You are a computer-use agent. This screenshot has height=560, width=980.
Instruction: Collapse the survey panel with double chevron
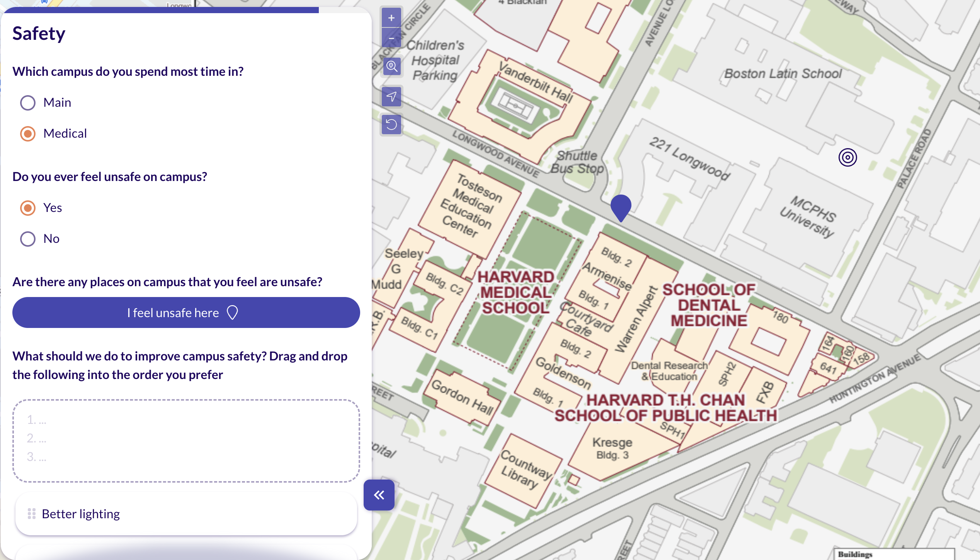pos(379,495)
